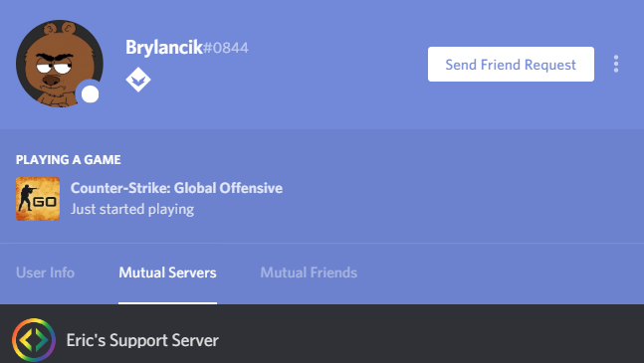Click the white underline below Mutual Servers
The height and width of the screenshot is (363, 644).
click(x=167, y=303)
